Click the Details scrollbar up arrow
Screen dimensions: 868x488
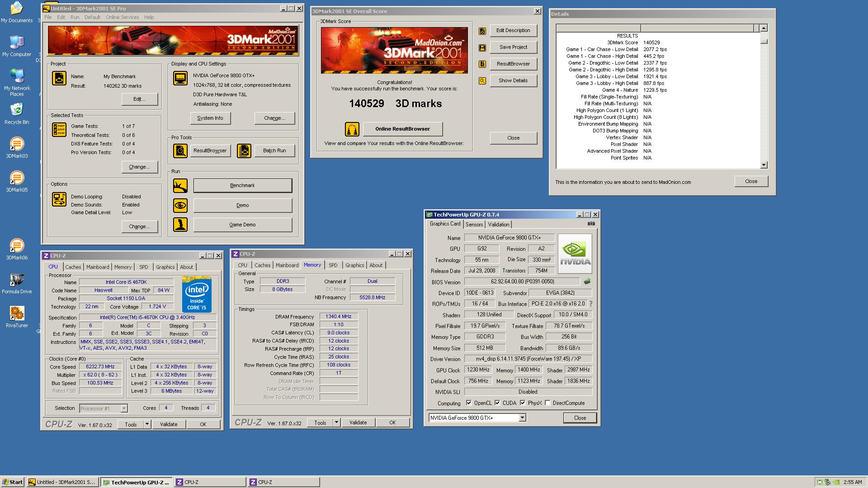click(x=764, y=28)
